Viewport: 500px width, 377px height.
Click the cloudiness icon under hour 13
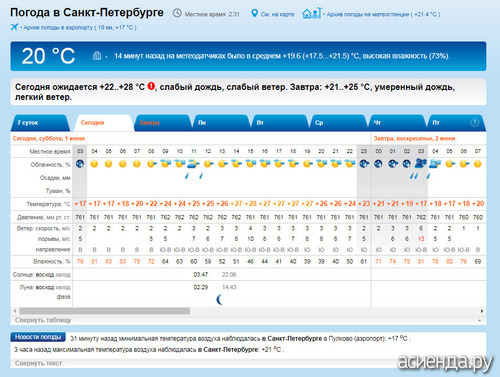[x=222, y=164]
